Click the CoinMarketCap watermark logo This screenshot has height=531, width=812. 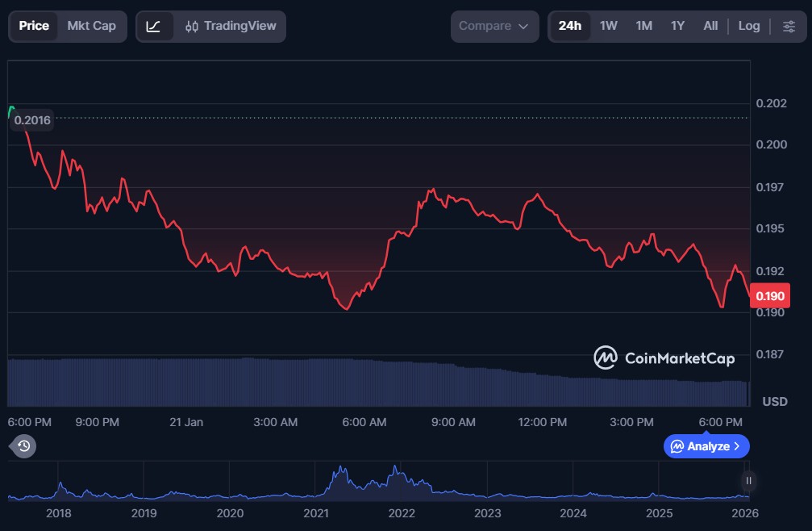click(x=664, y=357)
